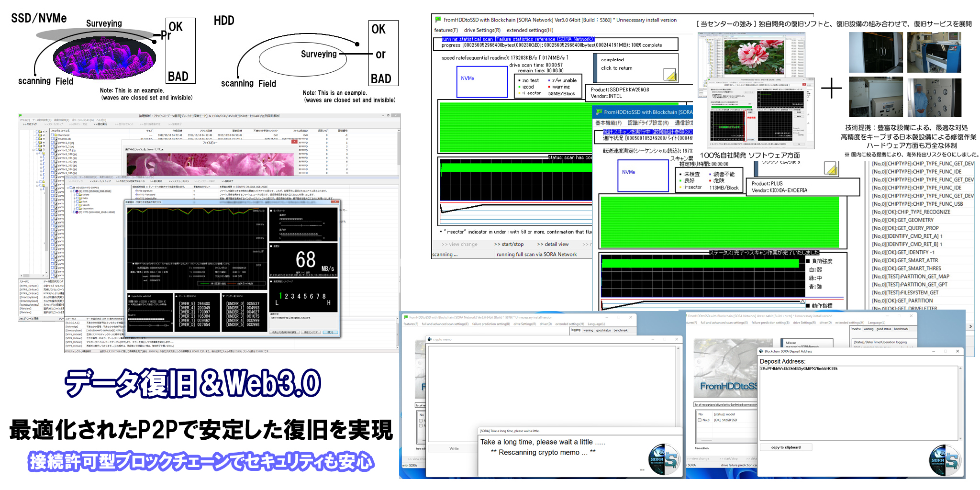980x490 pixels.
Task: Switch to benchmark tab in Build 5579 window
Action: pyautogui.click(x=621, y=330)
